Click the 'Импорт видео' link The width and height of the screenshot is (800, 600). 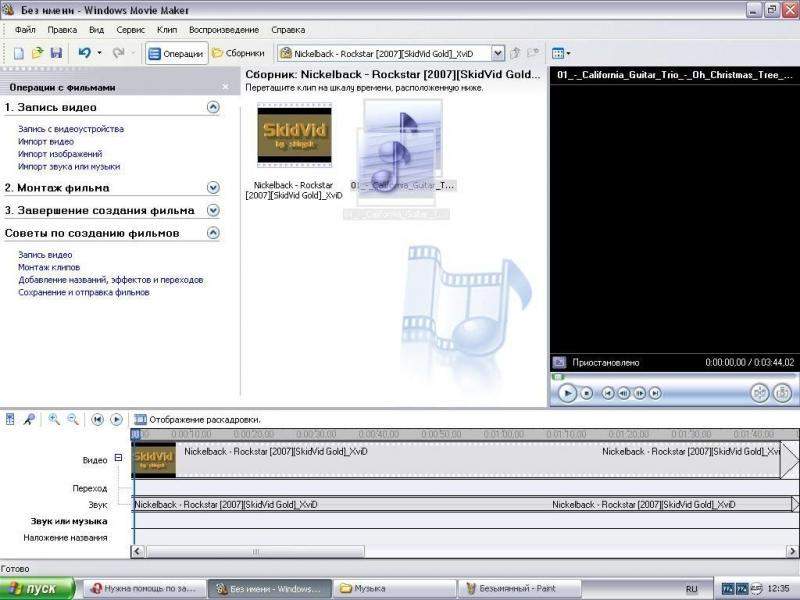point(45,142)
